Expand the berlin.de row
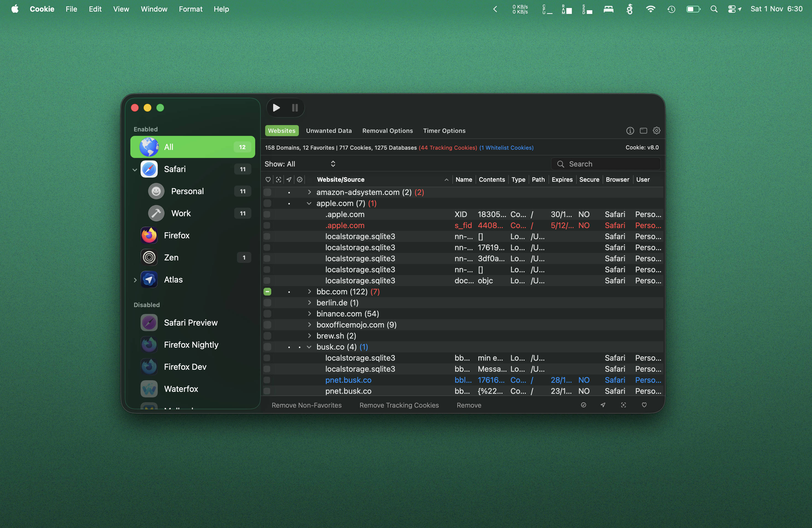 tap(309, 303)
